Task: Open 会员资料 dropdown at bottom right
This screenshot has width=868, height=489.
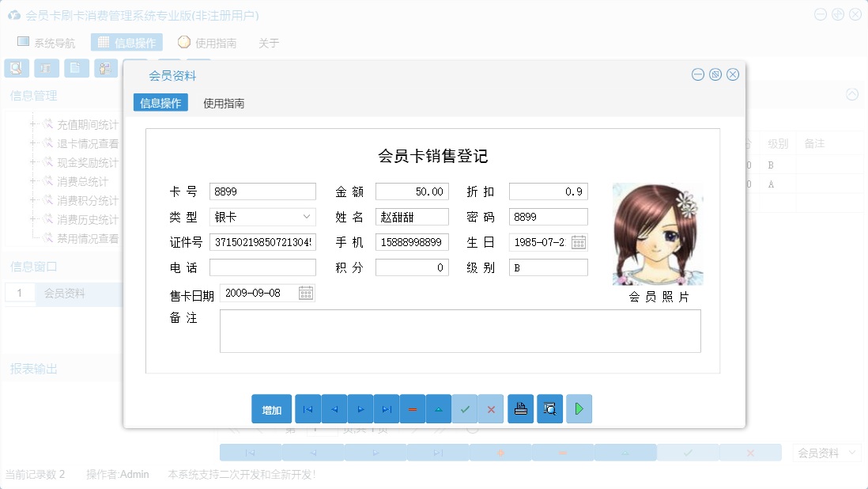Action: [x=827, y=453]
